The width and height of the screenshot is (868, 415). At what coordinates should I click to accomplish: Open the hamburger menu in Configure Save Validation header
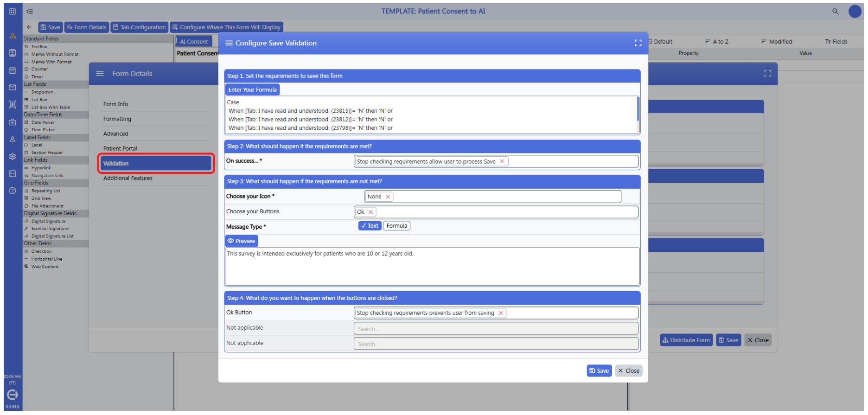pos(229,43)
